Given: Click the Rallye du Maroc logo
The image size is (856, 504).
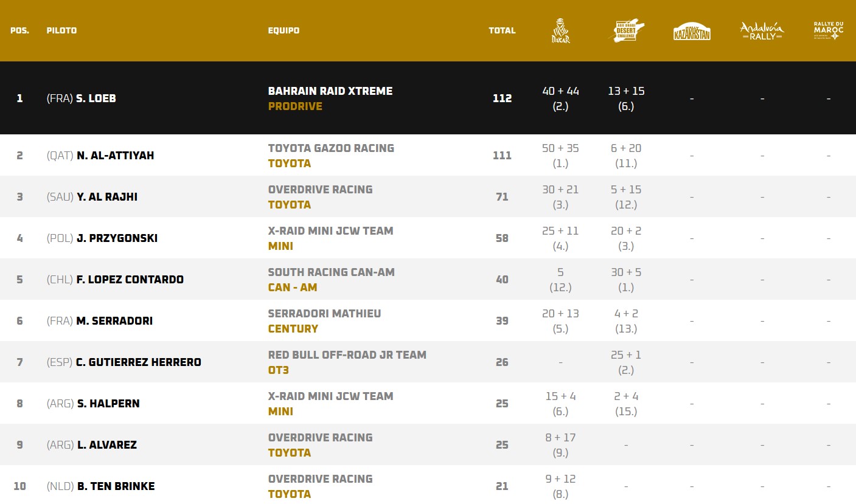Looking at the screenshot, I should point(829,30).
